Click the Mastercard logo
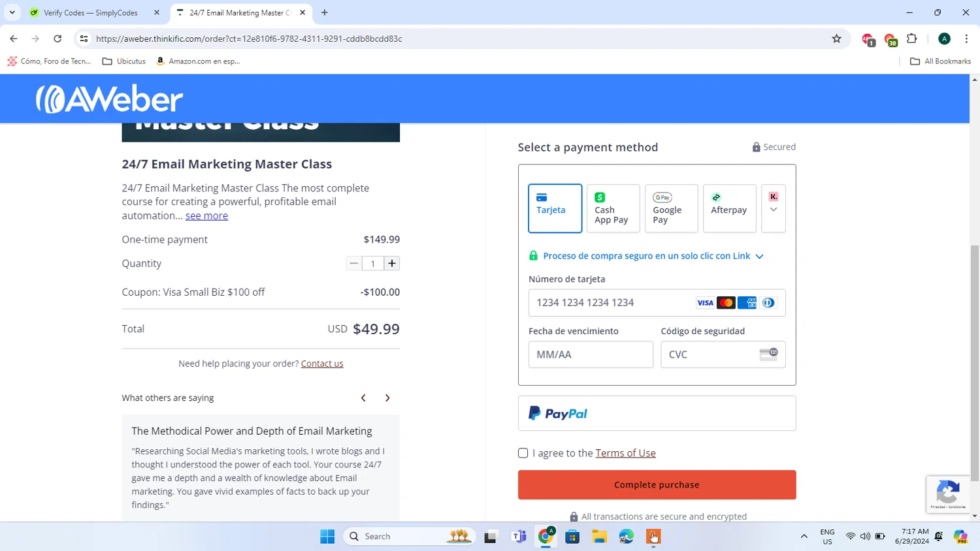Viewport: 980px width, 551px height. point(726,303)
